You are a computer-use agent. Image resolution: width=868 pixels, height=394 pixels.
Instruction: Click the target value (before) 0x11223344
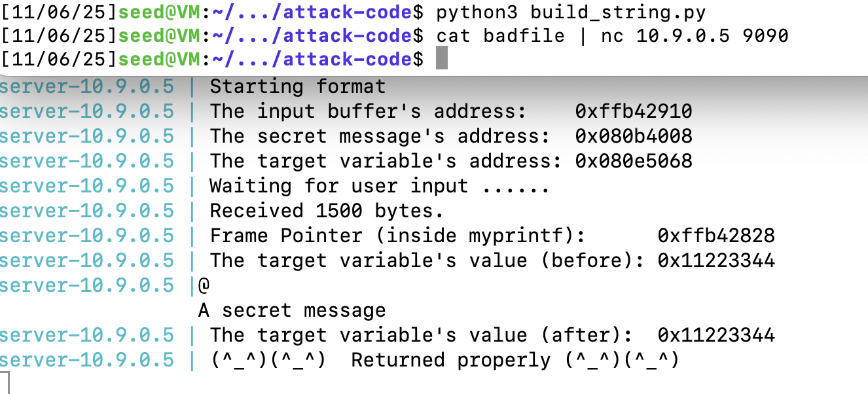point(716,260)
